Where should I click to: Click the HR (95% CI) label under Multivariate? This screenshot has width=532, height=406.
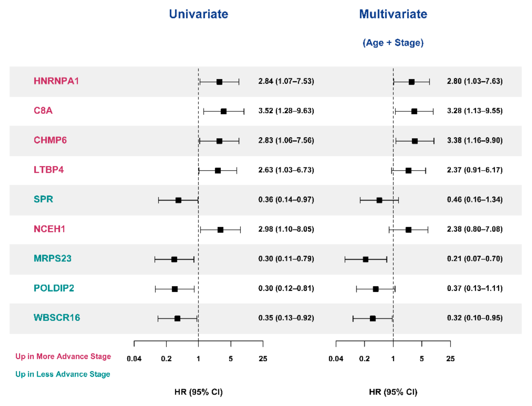point(393,392)
